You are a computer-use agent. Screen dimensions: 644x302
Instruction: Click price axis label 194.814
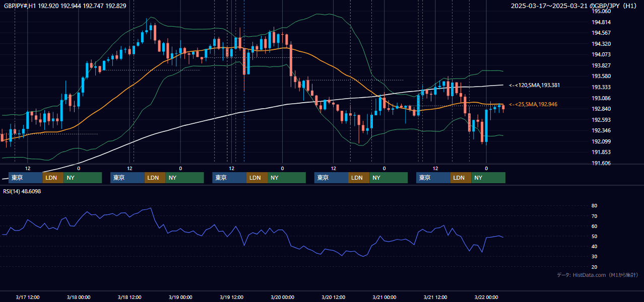coord(601,22)
